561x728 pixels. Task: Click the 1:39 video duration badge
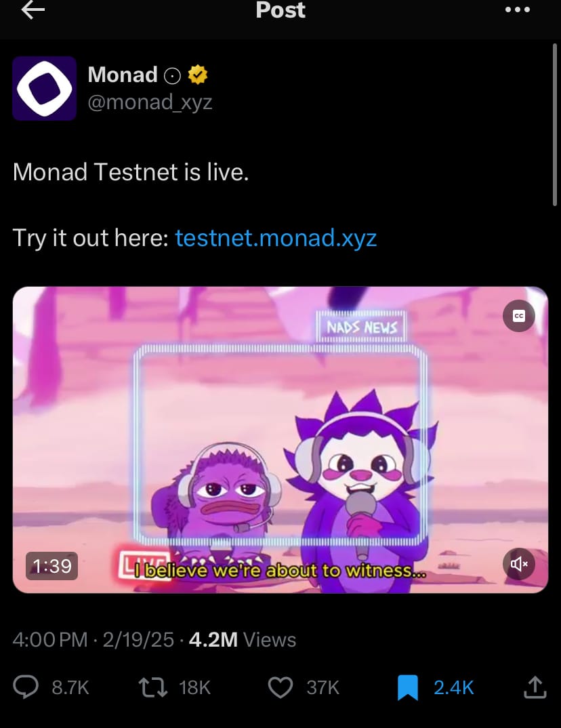coord(52,566)
